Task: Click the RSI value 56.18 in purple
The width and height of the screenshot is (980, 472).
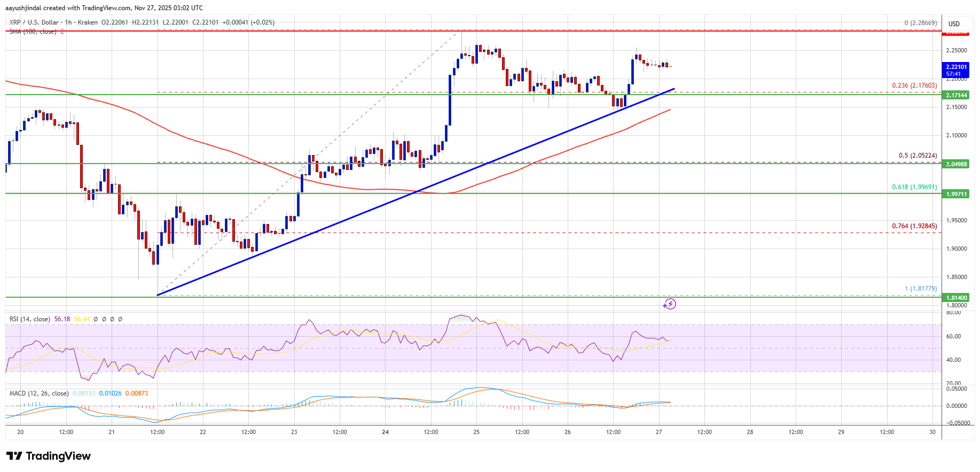Action: (x=62, y=319)
